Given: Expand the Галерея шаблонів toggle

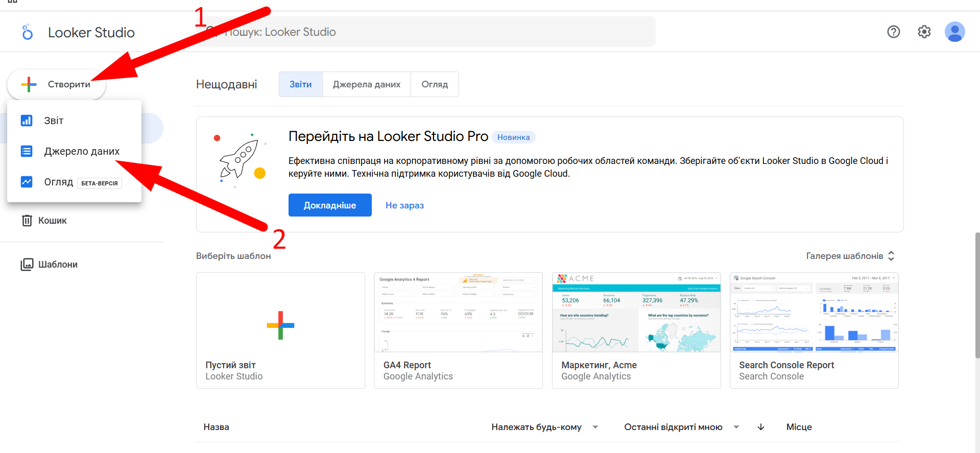Looking at the screenshot, I should 851,256.
